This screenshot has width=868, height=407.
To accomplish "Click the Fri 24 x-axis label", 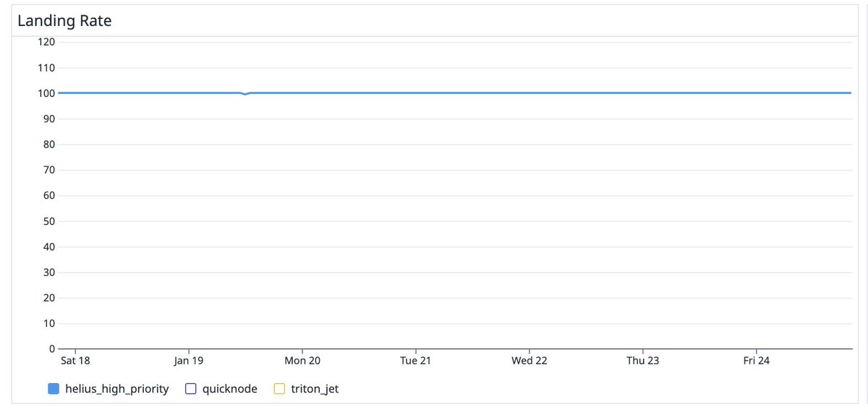I will click(757, 361).
